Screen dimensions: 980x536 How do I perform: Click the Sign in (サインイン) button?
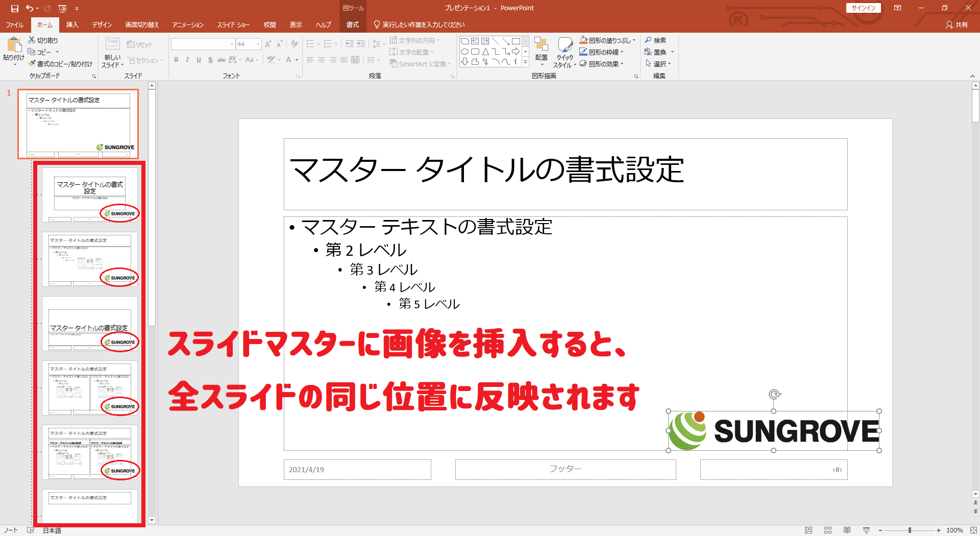pos(863,8)
